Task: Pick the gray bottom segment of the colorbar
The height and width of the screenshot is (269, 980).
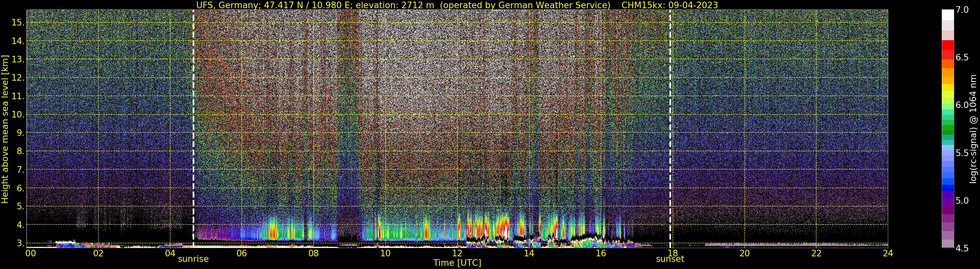Action: (948, 244)
